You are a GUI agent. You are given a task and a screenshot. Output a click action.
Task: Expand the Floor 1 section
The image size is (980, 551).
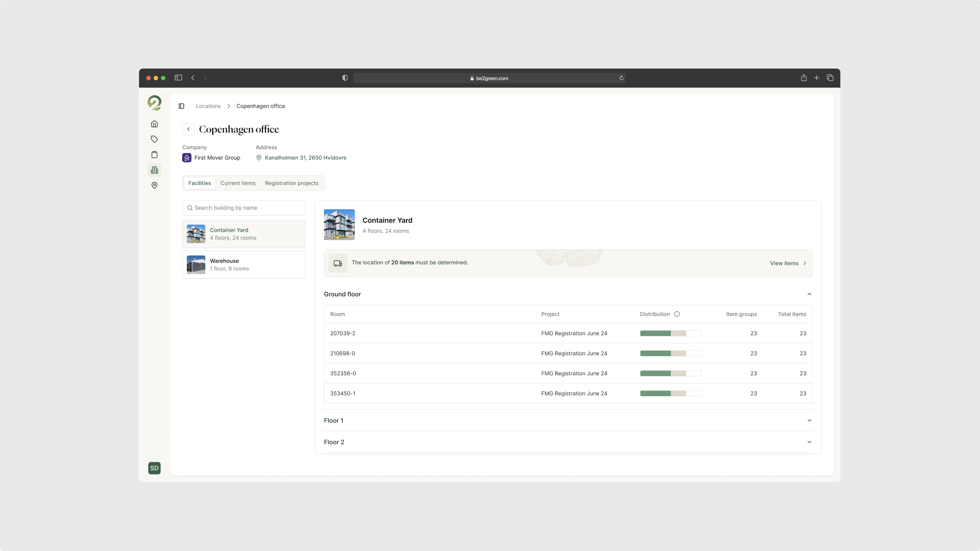pyautogui.click(x=809, y=420)
